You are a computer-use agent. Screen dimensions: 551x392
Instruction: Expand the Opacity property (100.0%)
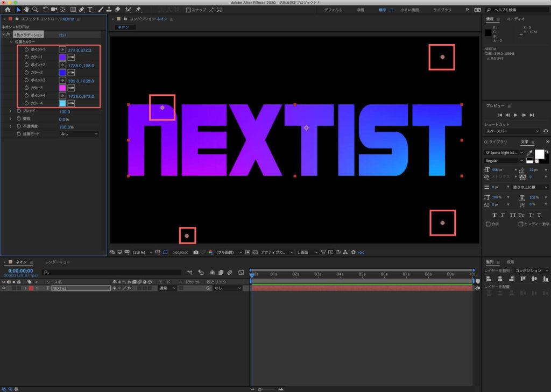(11, 126)
